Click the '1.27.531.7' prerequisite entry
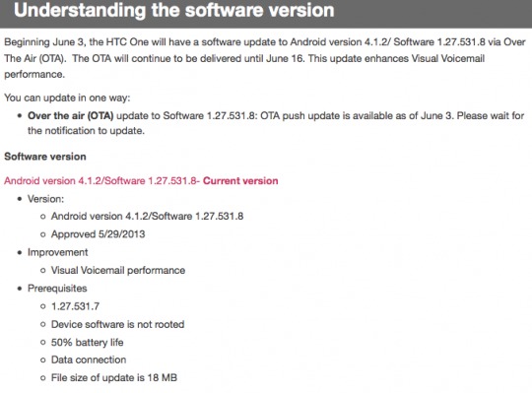The image size is (532, 393). coord(75,306)
